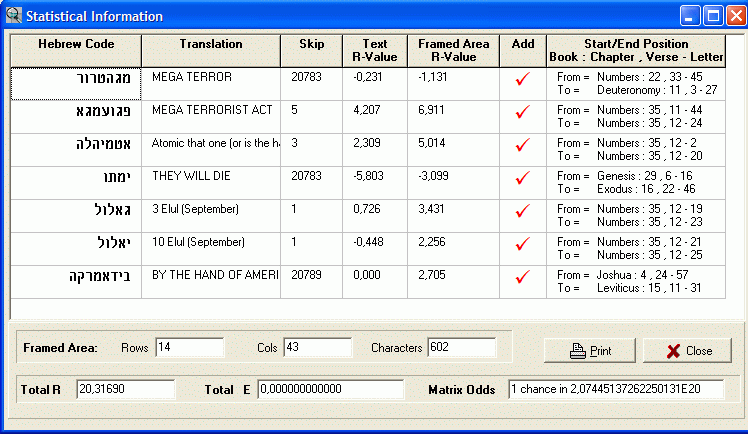
Task: Click the From Genesis : 29 , 6 - 16 position
Action: (x=624, y=176)
